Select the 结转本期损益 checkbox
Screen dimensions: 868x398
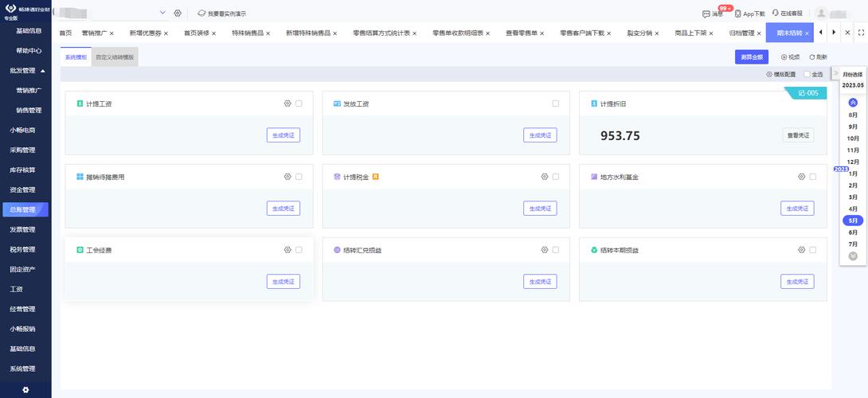click(813, 250)
